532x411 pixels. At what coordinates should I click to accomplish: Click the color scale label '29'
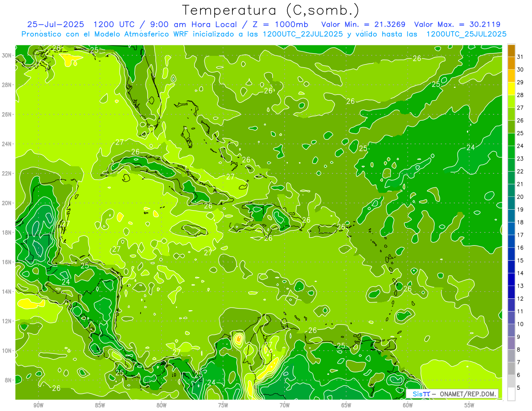(520, 82)
